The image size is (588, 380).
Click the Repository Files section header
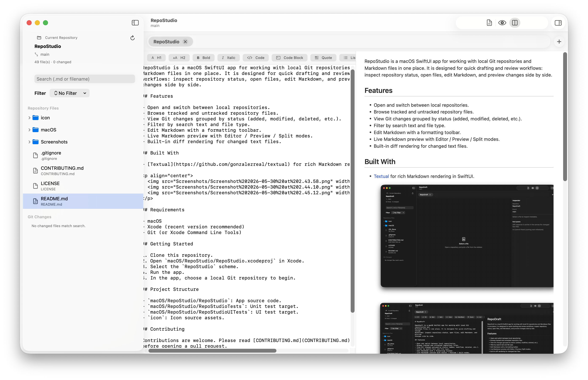click(43, 108)
